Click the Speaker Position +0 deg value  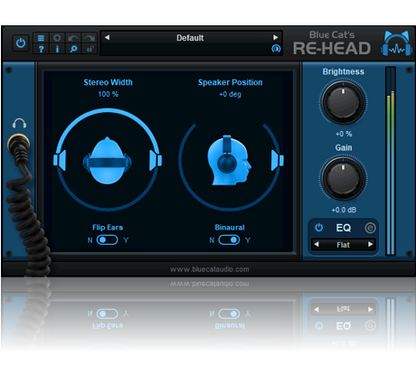(230, 94)
